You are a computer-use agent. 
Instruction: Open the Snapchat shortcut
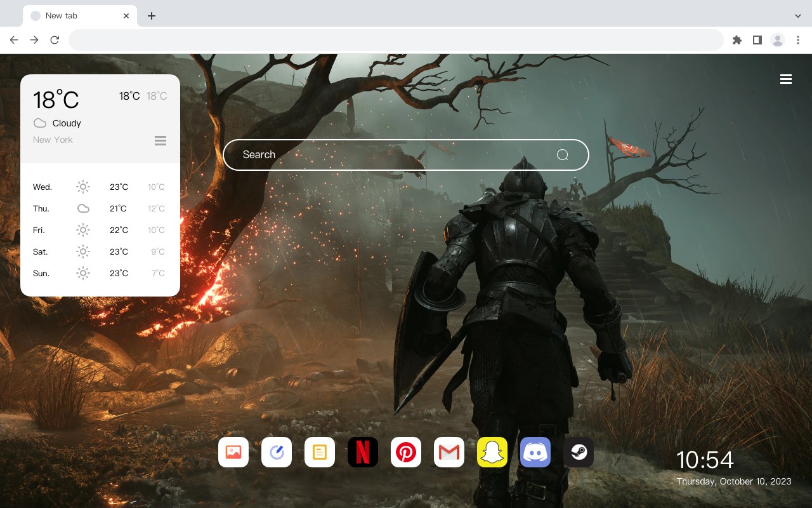492,452
